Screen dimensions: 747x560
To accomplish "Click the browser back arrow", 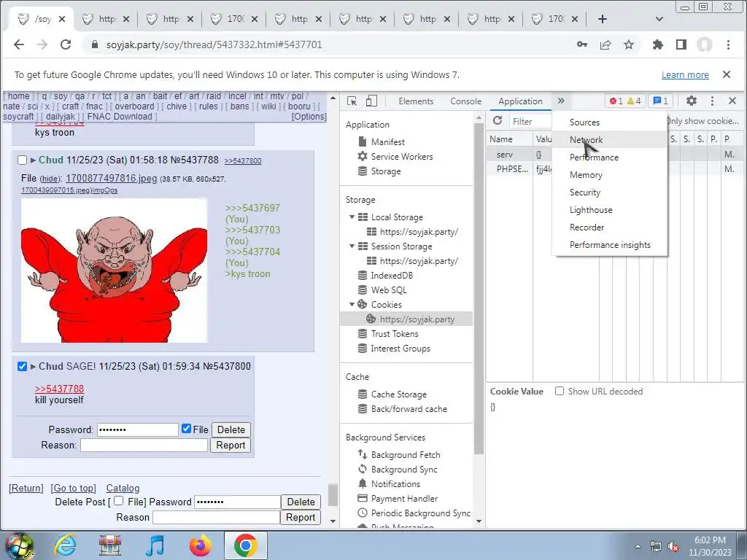I will click(x=18, y=44).
